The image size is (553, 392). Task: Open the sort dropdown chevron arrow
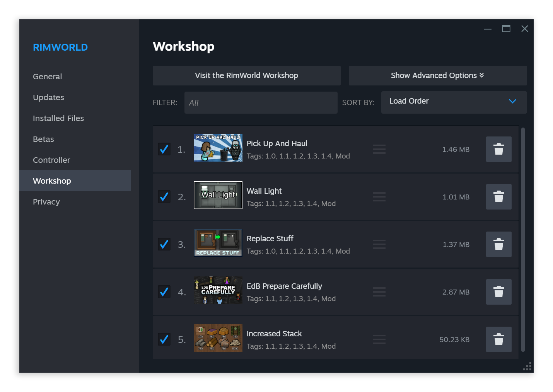coord(513,102)
